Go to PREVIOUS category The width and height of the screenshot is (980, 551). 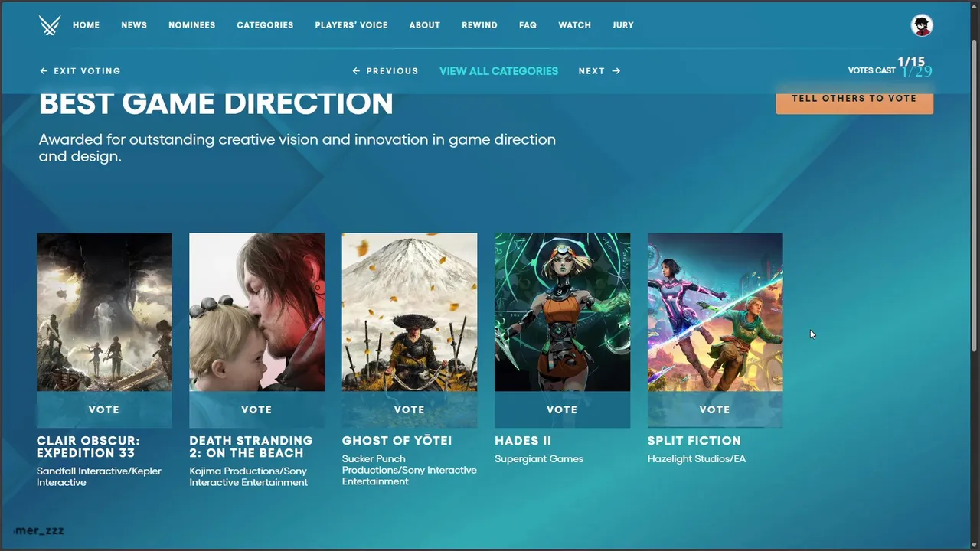coord(385,71)
